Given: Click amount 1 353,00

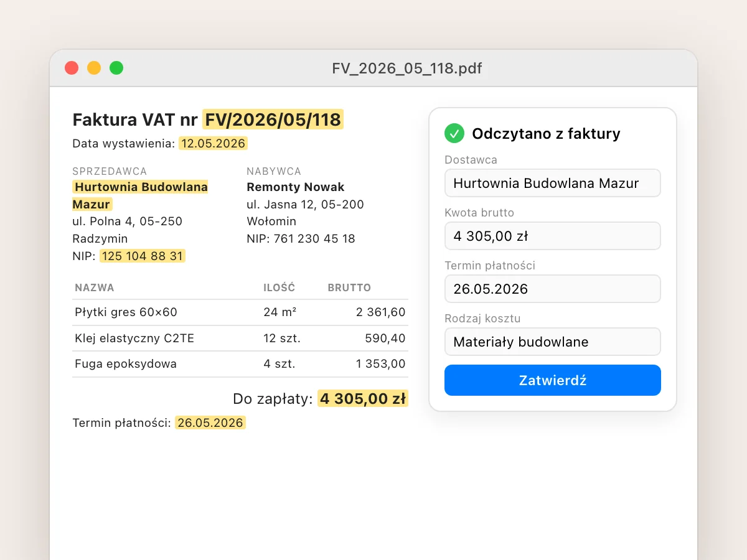Looking at the screenshot, I should [x=381, y=364].
